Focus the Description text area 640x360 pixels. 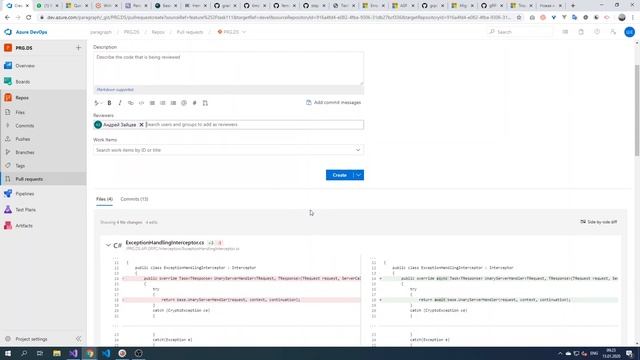coord(228,69)
